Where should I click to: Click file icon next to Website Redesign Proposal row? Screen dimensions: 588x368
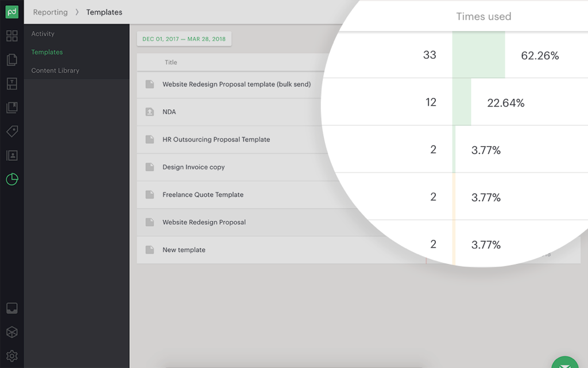pyautogui.click(x=150, y=222)
